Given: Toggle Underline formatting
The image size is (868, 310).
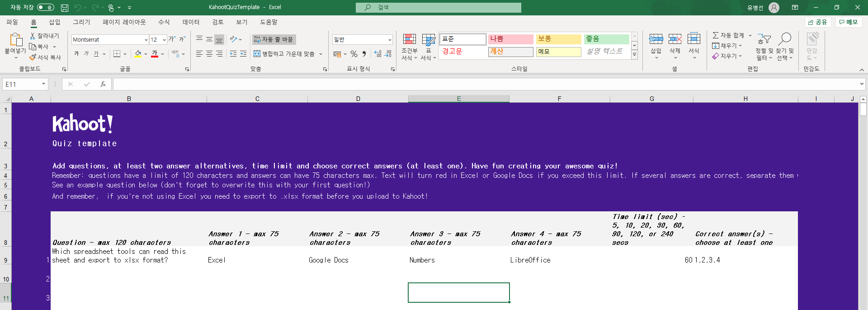Looking at the screenshot, I should point(96,54).
